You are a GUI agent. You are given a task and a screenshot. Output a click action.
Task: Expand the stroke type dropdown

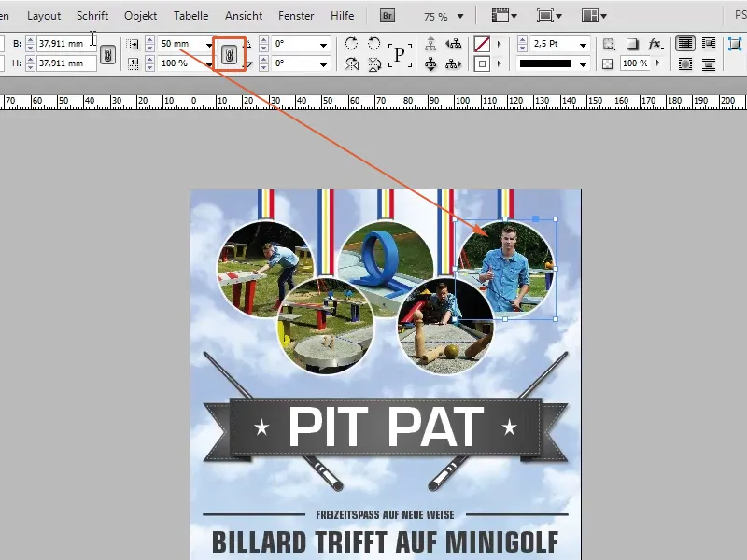583,64
